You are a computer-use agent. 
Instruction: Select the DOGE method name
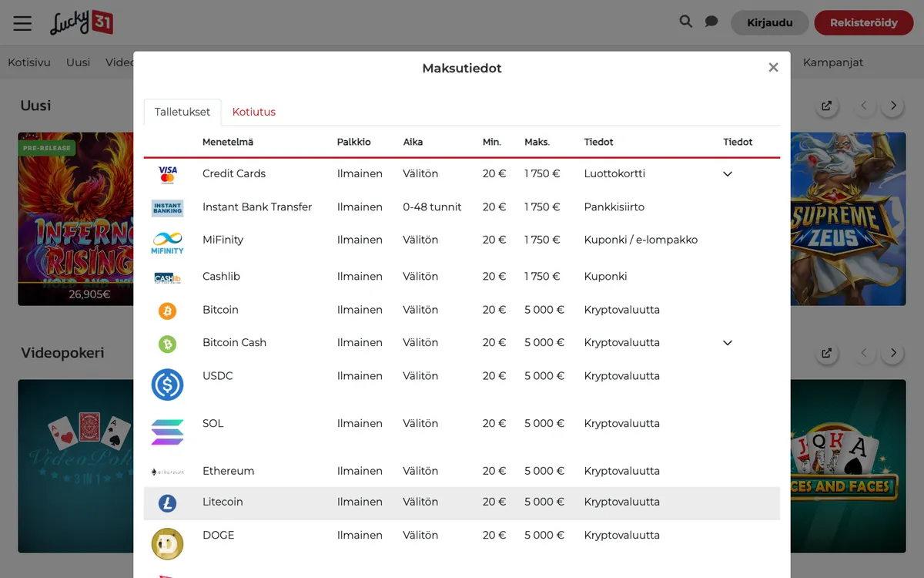218,535
